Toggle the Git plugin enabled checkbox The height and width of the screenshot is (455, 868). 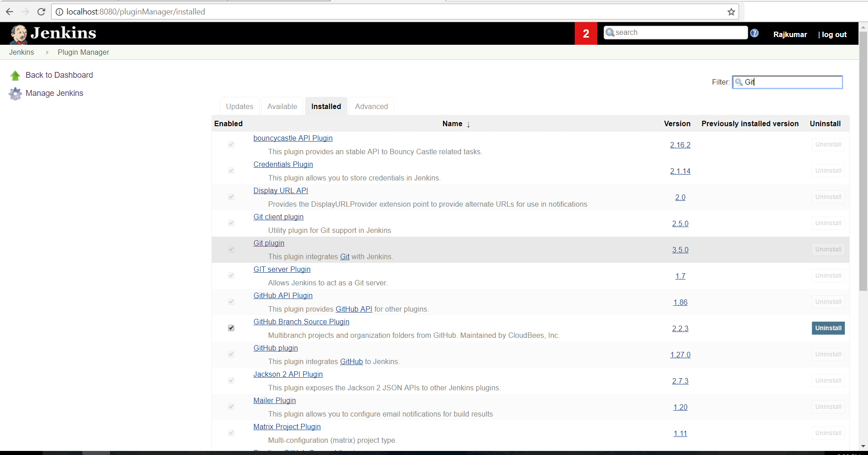[x=231, y=249]
